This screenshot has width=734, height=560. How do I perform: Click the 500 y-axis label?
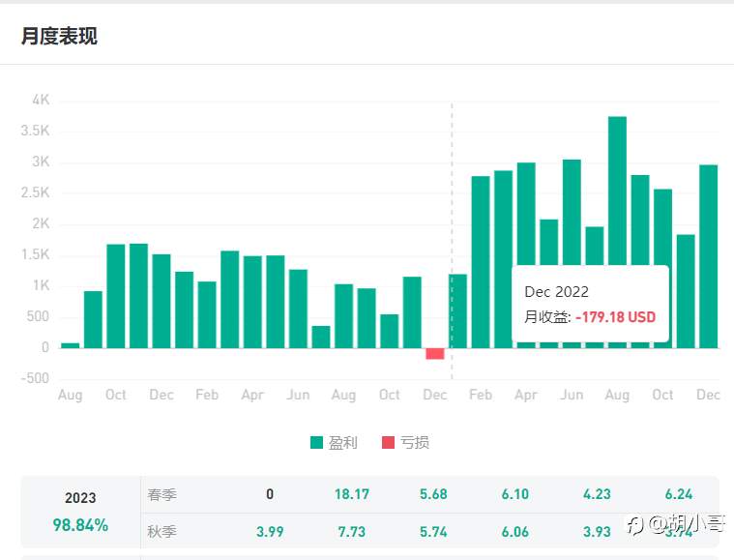click(38, 316)
